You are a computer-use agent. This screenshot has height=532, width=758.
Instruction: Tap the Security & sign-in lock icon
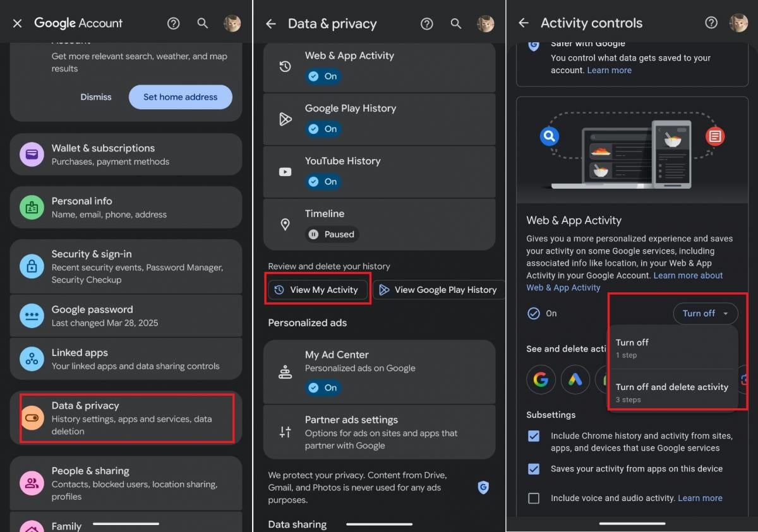[x=32, y=266]
